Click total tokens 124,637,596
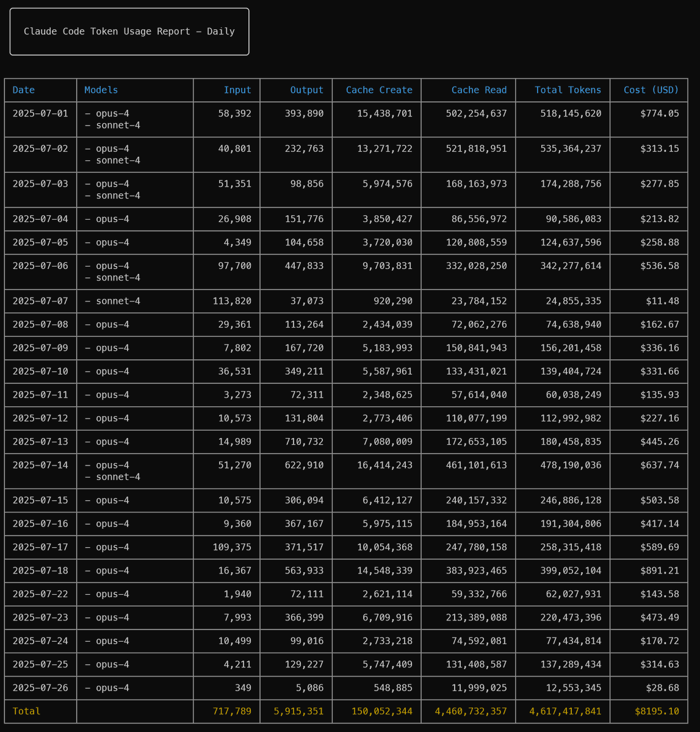700x732 pixels. click(x=571, y=243)
